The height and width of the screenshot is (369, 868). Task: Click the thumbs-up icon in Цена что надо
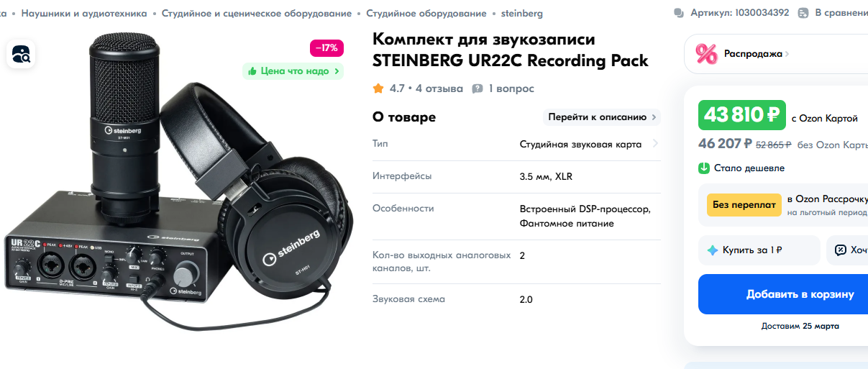tap(252, 71)
